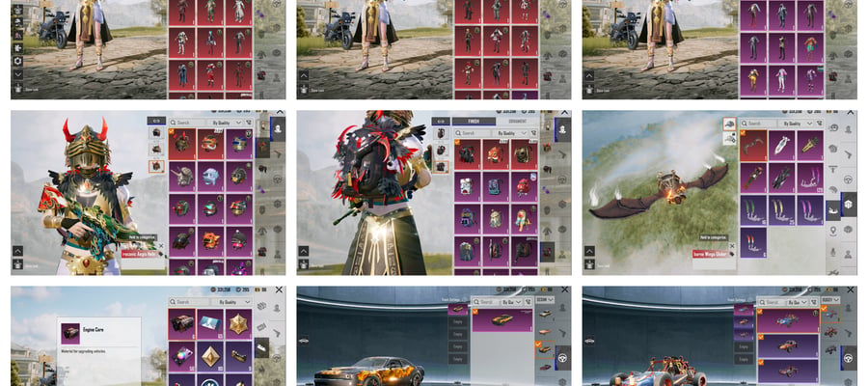Screen dimensions: 868x386
Task: Click Save Look button in glider screenshot
Action: point(589,264)
